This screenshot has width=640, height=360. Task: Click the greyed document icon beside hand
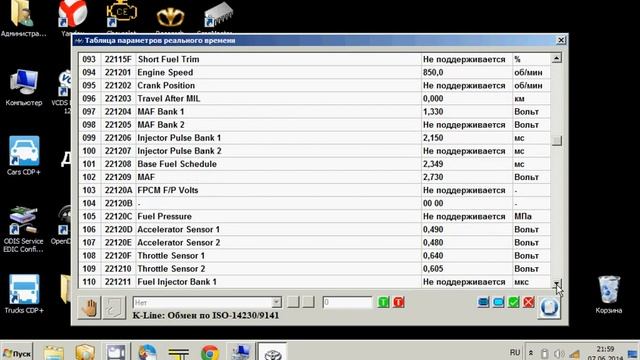coord(114,307)
